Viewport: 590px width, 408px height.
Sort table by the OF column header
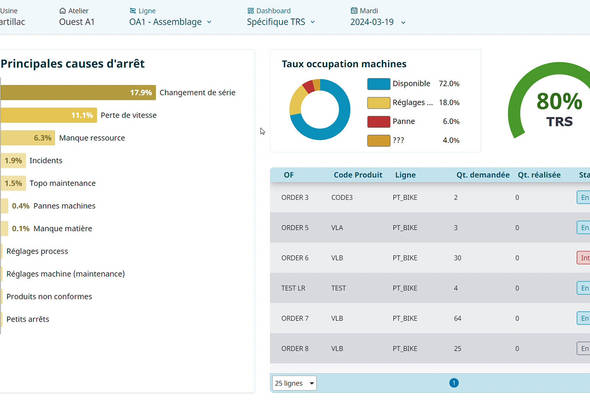pos(289,175)
